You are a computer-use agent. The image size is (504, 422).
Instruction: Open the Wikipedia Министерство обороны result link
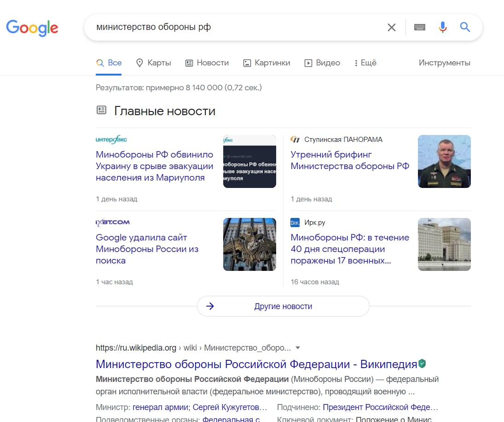coord(256,364)
